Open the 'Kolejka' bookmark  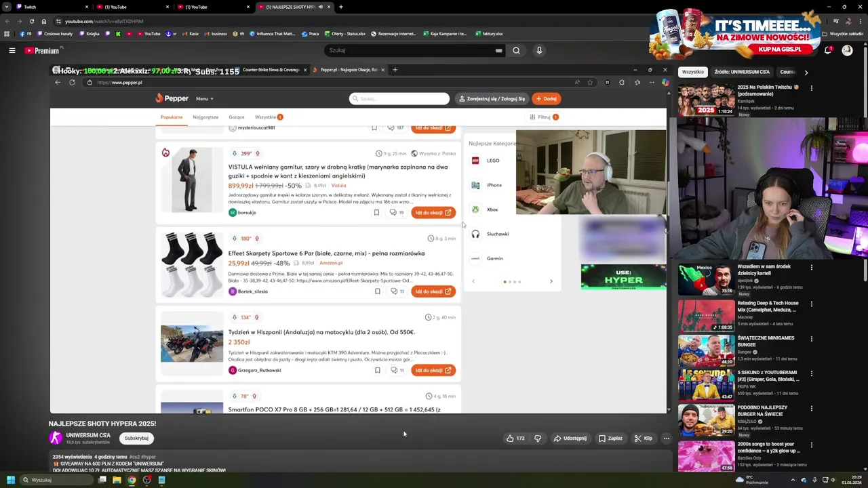[x=90, y=34]
